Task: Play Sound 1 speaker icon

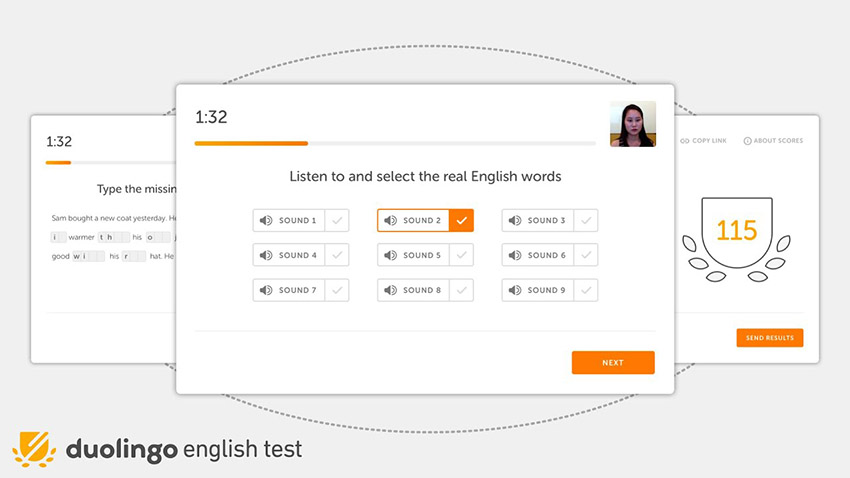Action: (266, 221)
